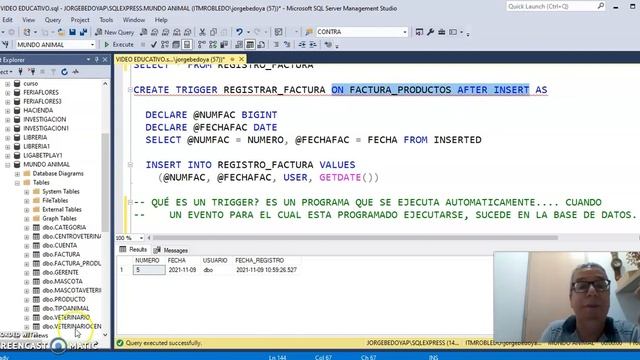Open the Toolbox icon
640x360 pixels.
coord(442,32)
